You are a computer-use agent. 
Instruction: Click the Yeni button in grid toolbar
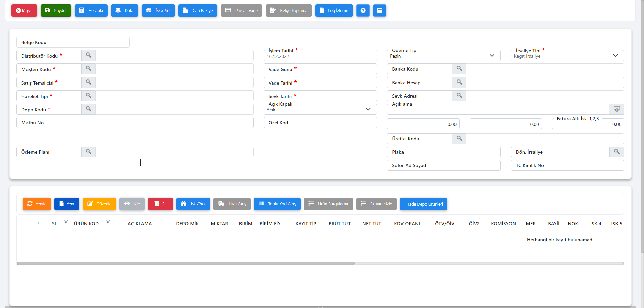[67, 204]
